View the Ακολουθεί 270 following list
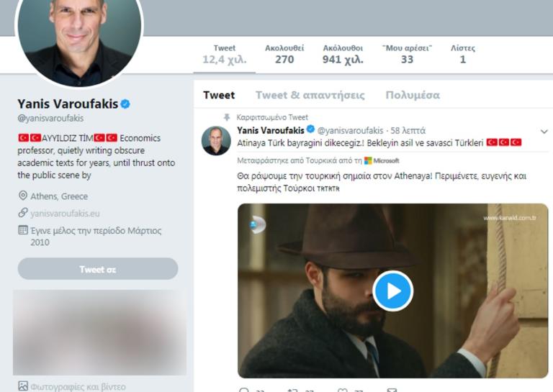This screenshot has width=553, height=392. pyautogui.click(x=284, y=54)
